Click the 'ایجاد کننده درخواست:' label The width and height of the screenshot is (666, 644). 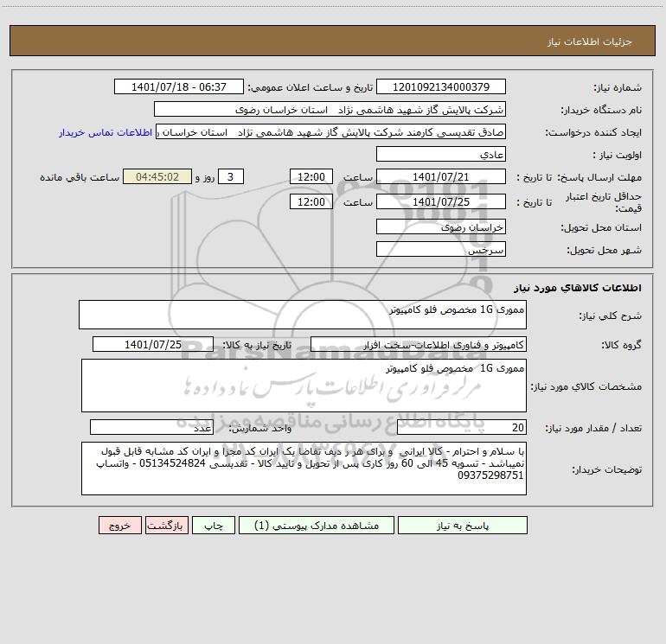point(593,132)
